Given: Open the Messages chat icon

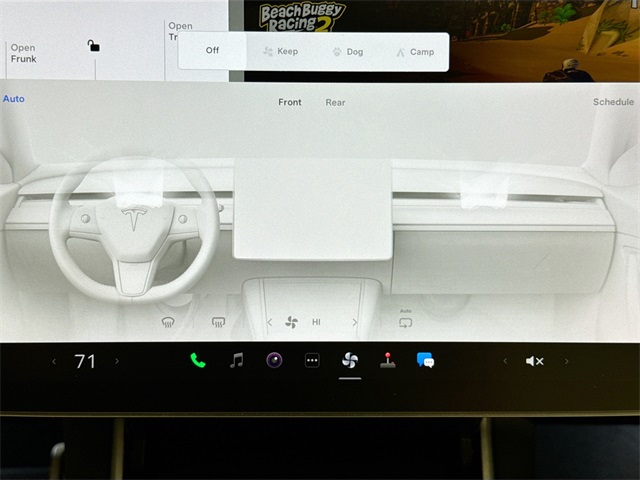Looking at the screenshot, I should 425,360.
